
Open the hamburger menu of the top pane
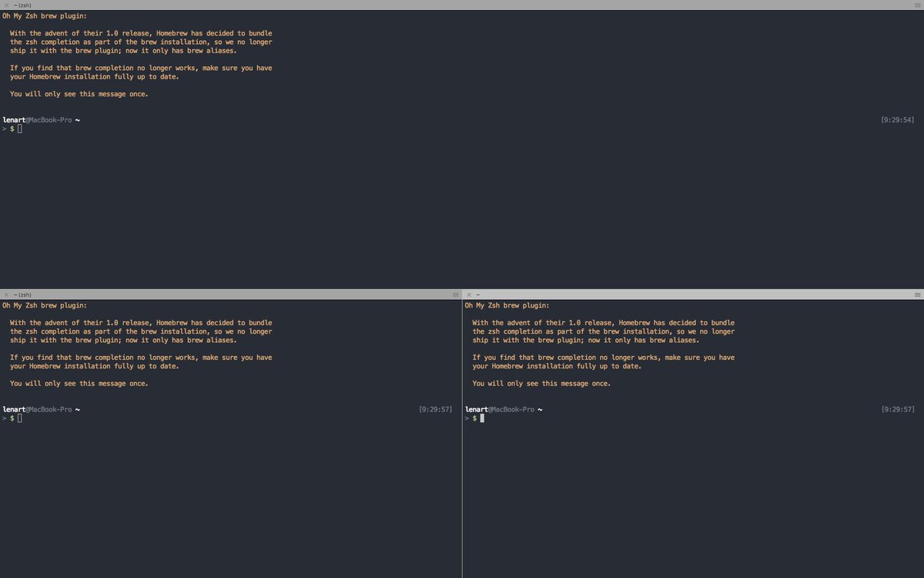pyautogui.click(x=917, y=5)
